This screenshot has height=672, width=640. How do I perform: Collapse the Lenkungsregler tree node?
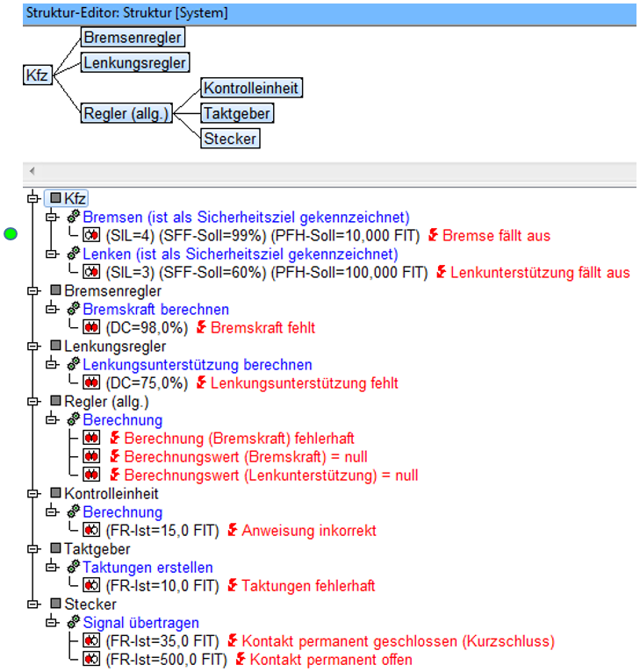click(x=32, y=346)
